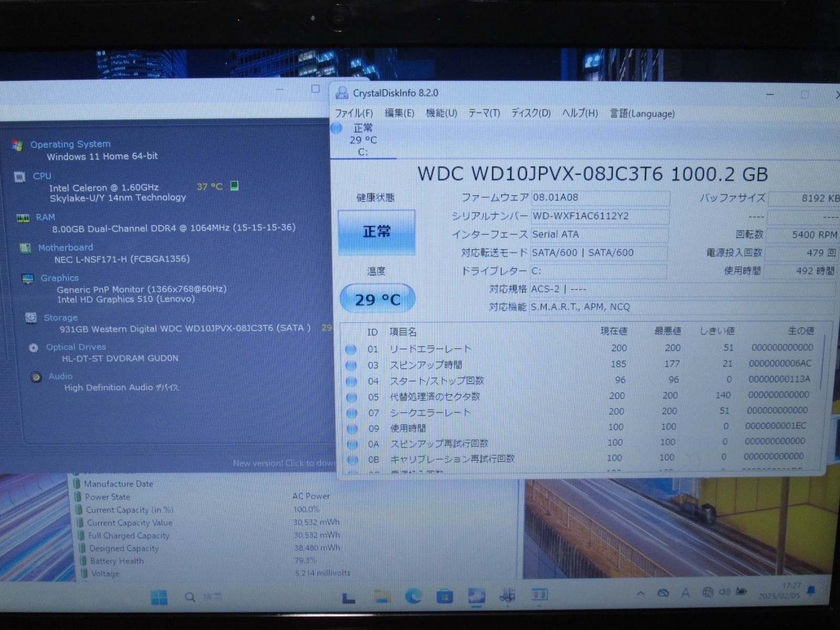Open the ヘルプ(H) menu
The width and height of the screenshot is (840, 630).
580,113
